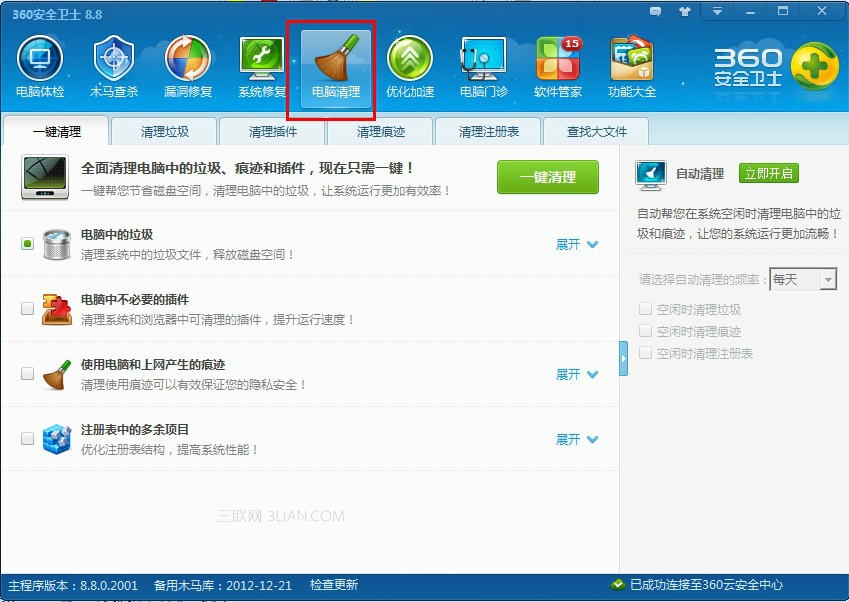Click the 自动清理 monitor icon

click(650, 175)
